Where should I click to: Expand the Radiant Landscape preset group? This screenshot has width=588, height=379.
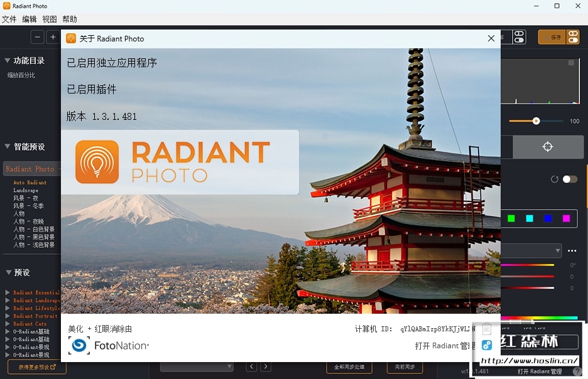7,300
